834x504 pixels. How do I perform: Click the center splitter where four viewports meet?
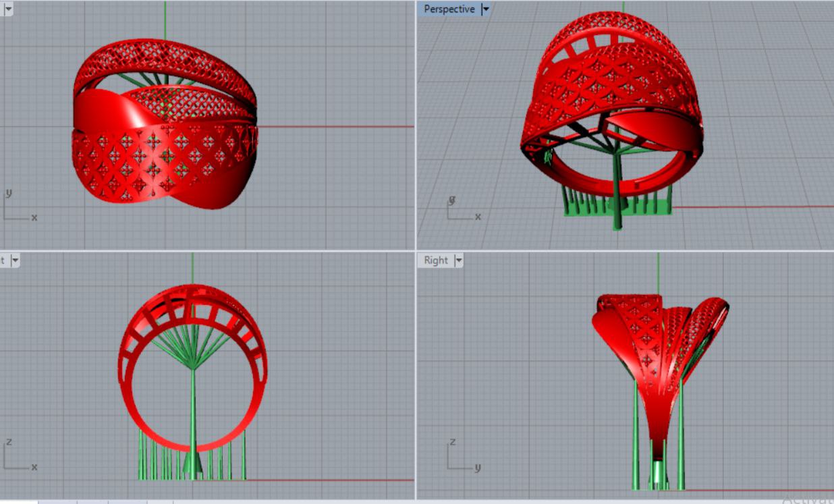tap(416, 251)
